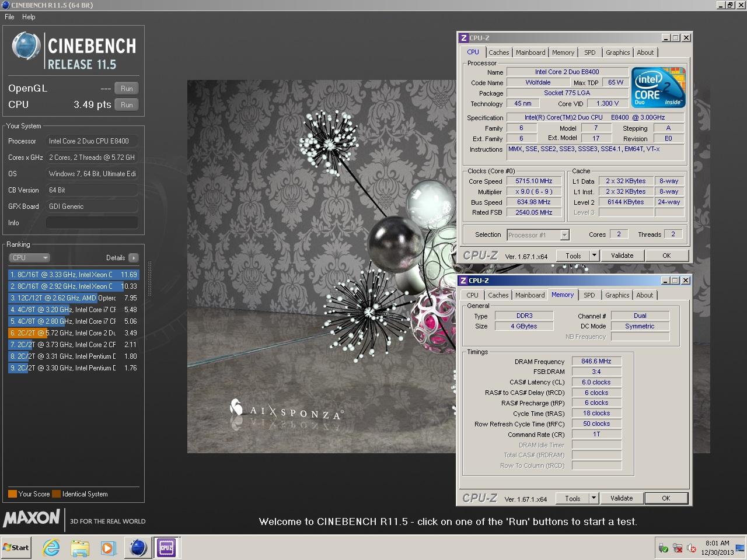Click DRAM Frequency 846.6 MHz value
Viewport: 747px width, 560px height.
(x=596, y=362)
